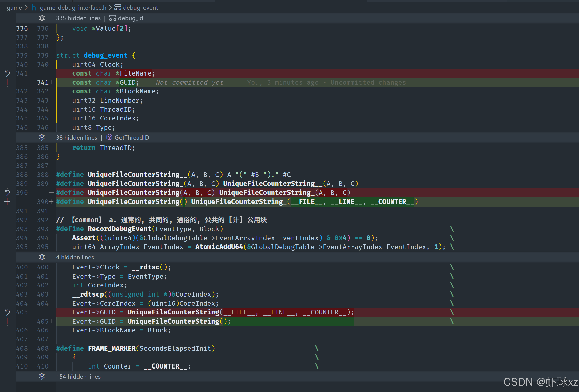Screen dimensions: 579x392
Task: Open game_debug_interface.h breadcrumb item
Action: point(73,8)
